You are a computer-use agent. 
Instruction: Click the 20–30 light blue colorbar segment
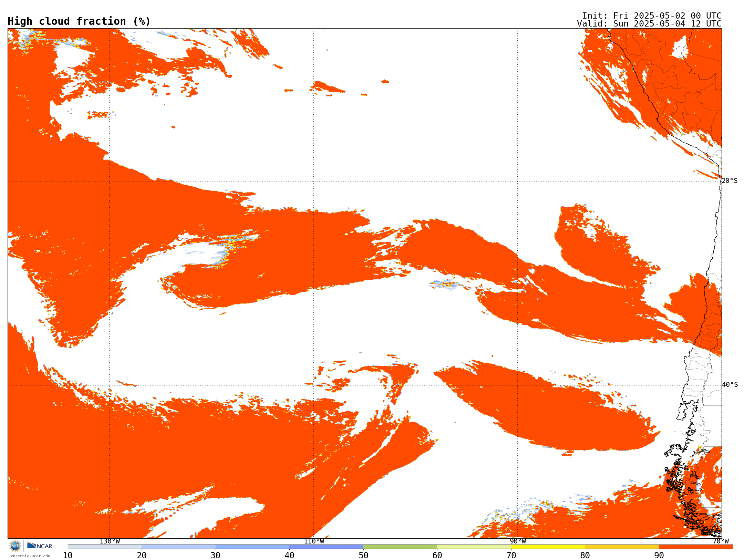(178, 547)
